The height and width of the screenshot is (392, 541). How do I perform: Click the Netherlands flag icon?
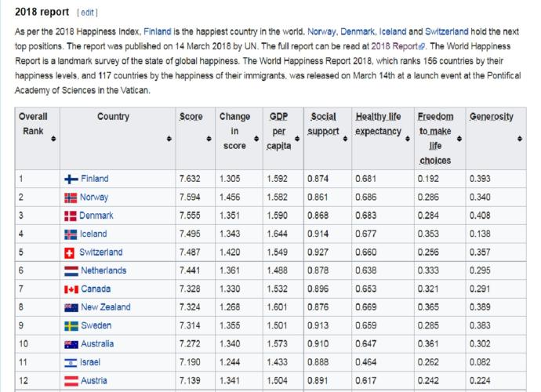pyautogui.click(x=71, y=271)
